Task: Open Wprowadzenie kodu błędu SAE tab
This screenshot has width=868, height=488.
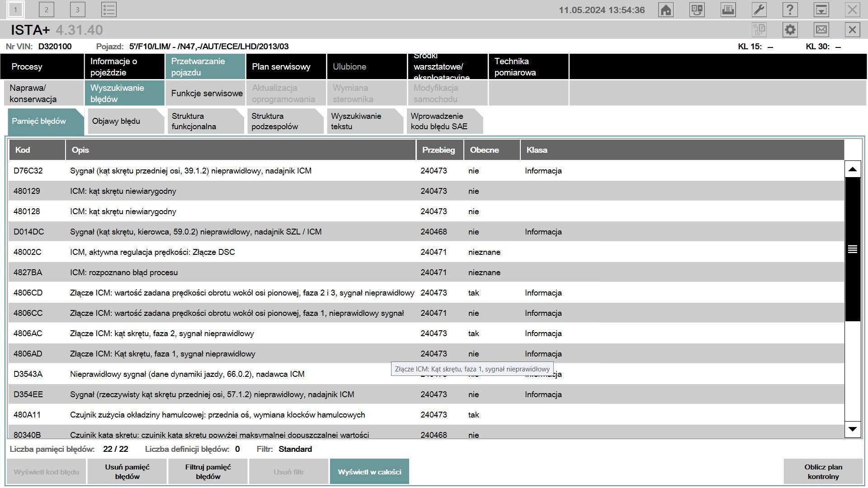Action: click(445, 121)
